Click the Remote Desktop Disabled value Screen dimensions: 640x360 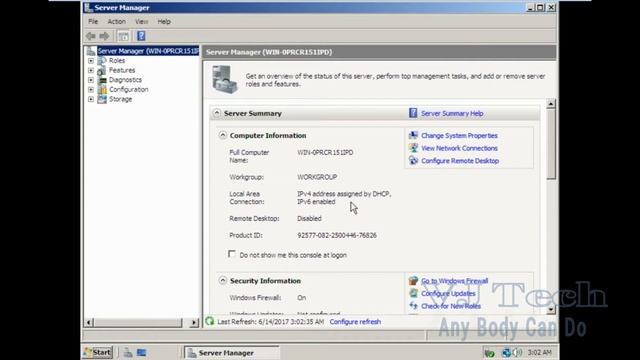tap(309, 219)
